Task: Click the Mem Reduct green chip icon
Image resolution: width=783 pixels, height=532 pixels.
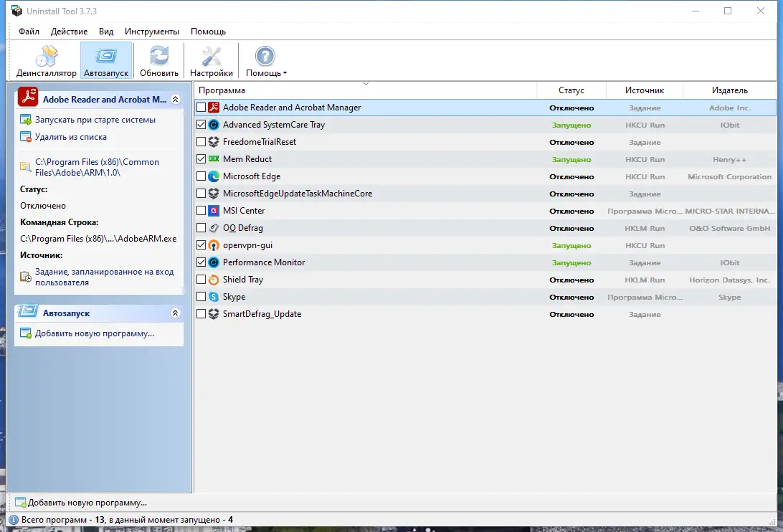Action: click(214, 159)
